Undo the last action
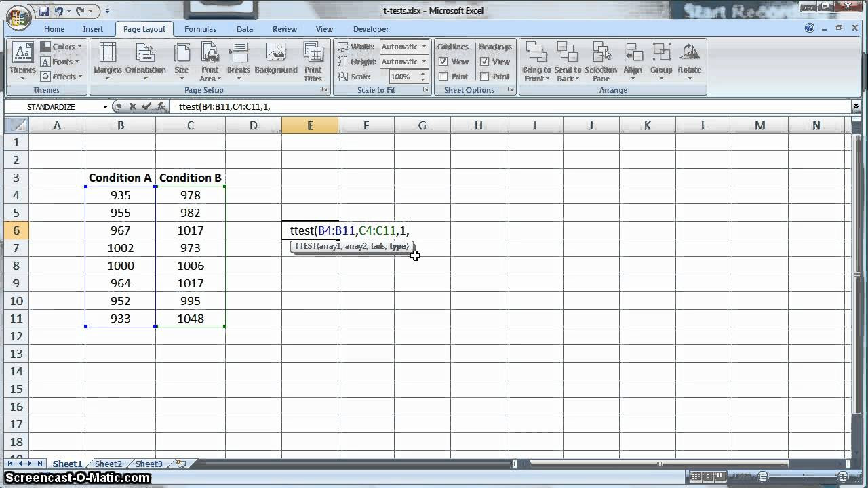The height and width of the screenshot is (488, 868). [59, 11]
